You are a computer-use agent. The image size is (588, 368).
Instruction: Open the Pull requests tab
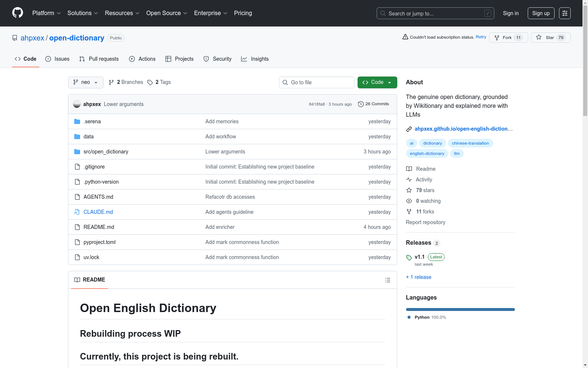click(99, 59)
